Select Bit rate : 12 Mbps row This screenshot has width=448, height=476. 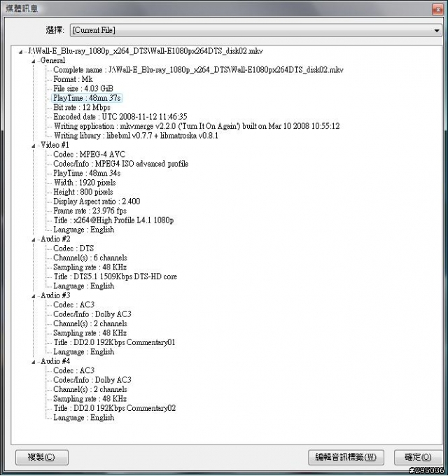[x=82, y=108]
